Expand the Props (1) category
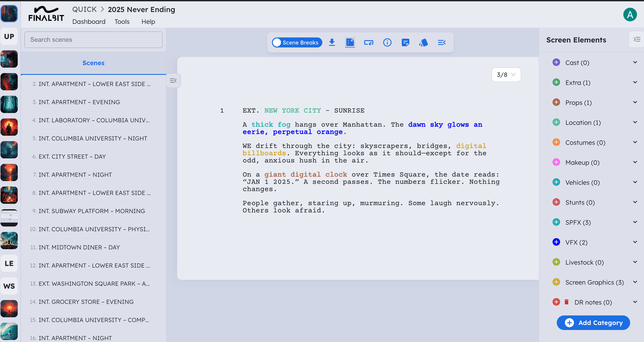644x342 pixels. (x=635, y=102)
